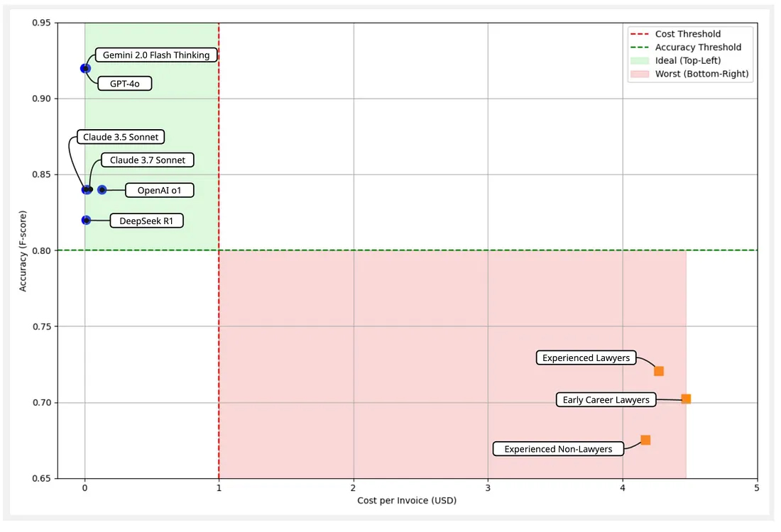781x532 pixels.
Task: Click the GPT-4o annotation label
Action: [x=124, y=84]
